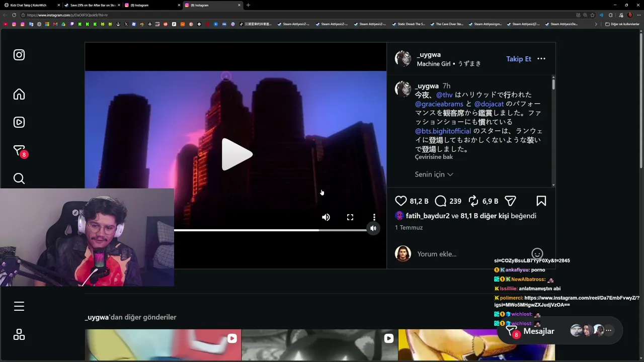The width and height of the screenshot is (644, 362).
Task: Open emoji picker in comment box
Action: pos(537,254)
